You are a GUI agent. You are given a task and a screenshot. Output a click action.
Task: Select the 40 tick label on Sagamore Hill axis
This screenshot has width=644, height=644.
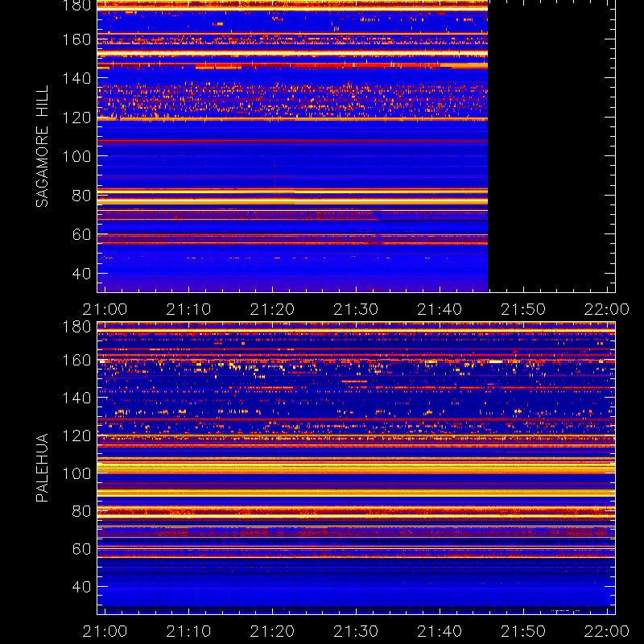click(x=81, y=273)
